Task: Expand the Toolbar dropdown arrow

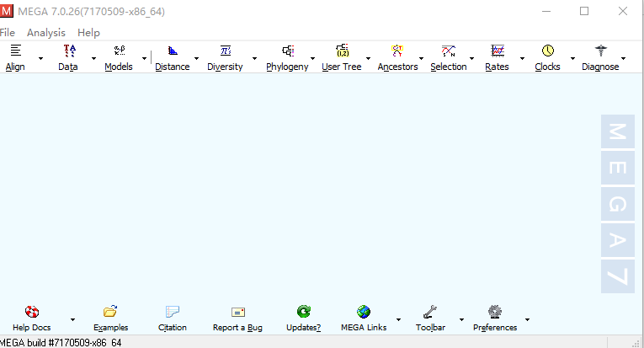Action: [x=461, y=319]
